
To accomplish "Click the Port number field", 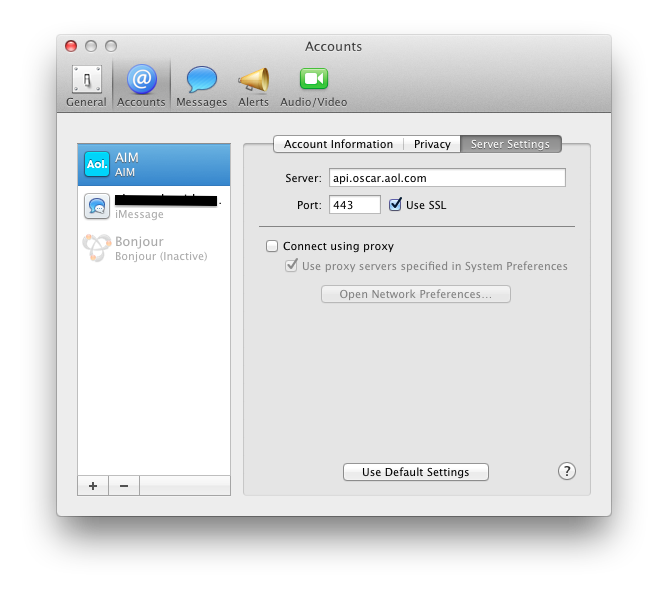I will [354, 205].
